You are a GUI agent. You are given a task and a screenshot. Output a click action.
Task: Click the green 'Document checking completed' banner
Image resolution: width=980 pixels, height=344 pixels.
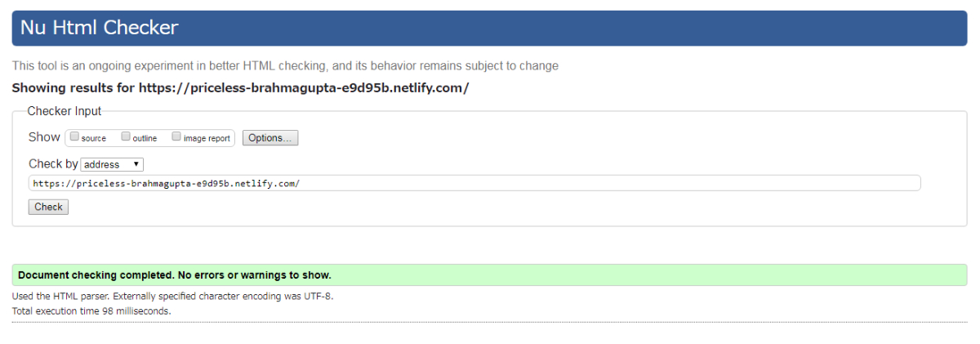[490, 275]
